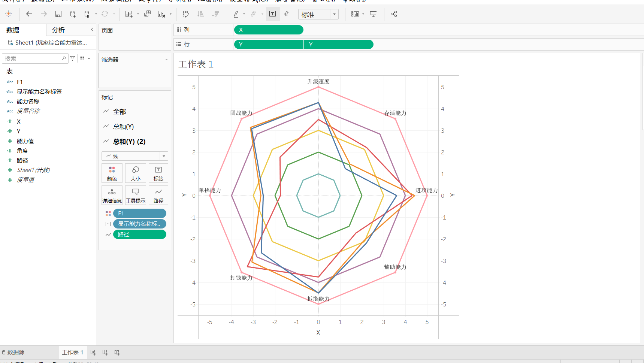Click the X pill on columns shelf
The height and width of the screenshot is (363, 644).
click(269, 30)
